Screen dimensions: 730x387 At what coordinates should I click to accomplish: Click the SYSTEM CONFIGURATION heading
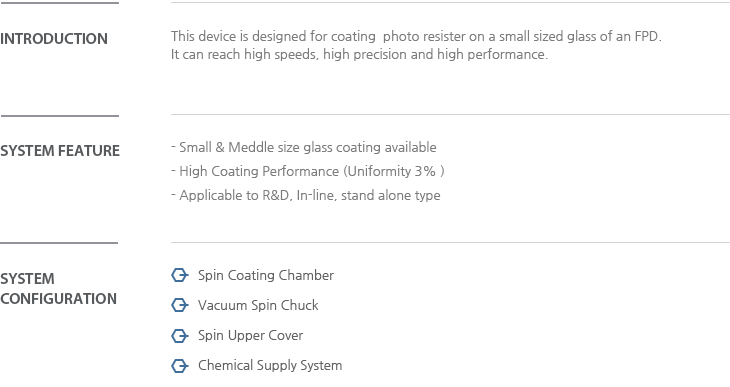58,289
